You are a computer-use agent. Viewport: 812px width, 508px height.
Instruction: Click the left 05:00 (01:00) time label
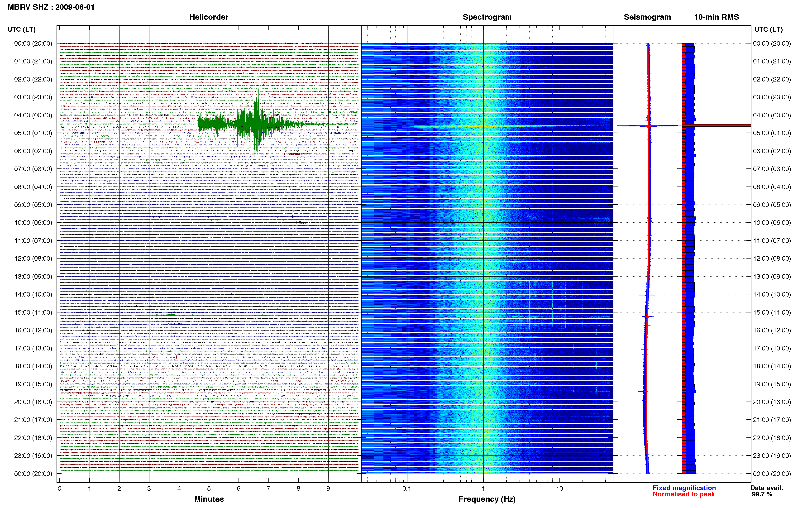(33, 133)
